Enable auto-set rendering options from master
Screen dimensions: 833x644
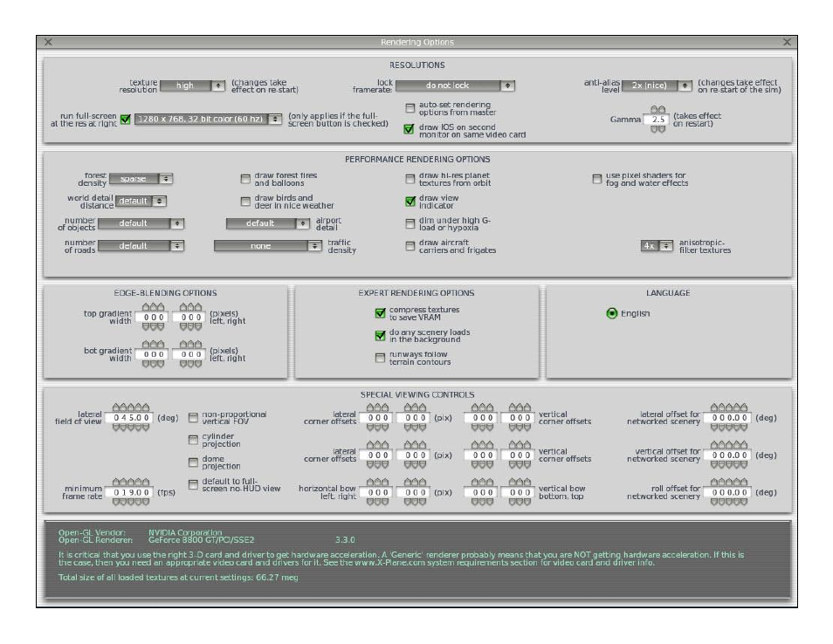click(410, 108)
